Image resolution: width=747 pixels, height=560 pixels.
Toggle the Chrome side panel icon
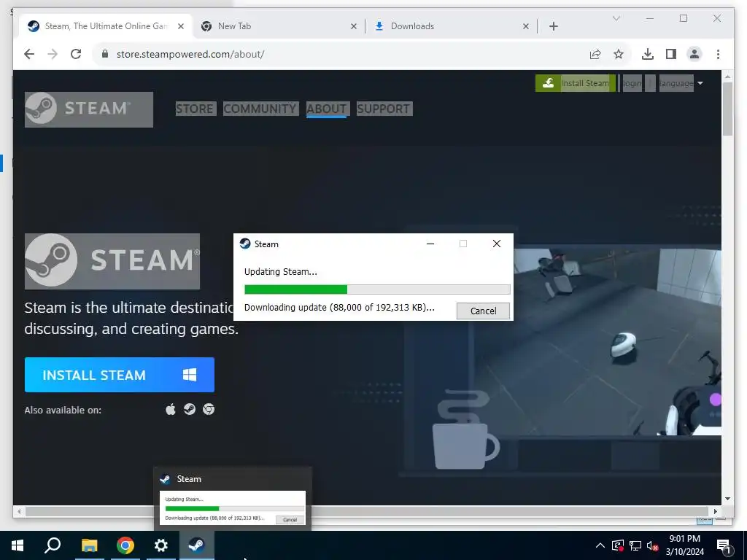tap(671, 54)
